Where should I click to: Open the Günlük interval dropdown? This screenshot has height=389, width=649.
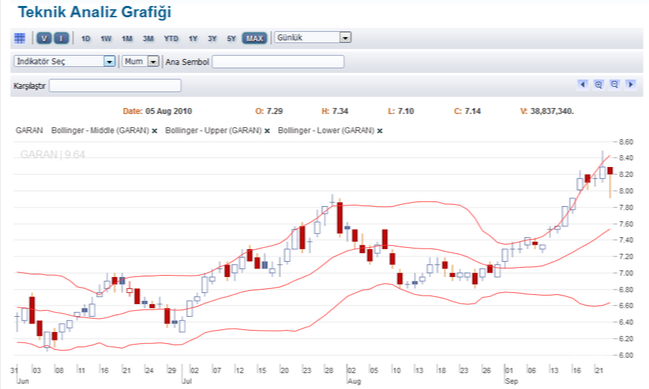click(x=313, y=38)
